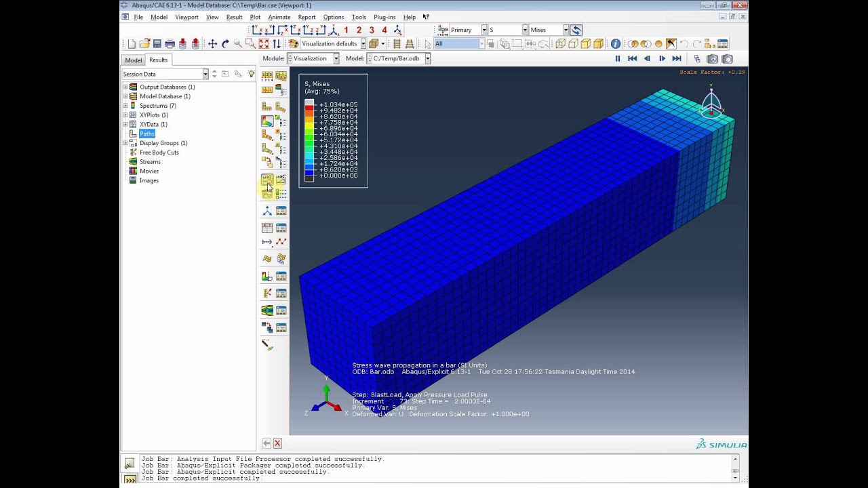Click the Plot Undeformed Shape tool

(267, 106)
